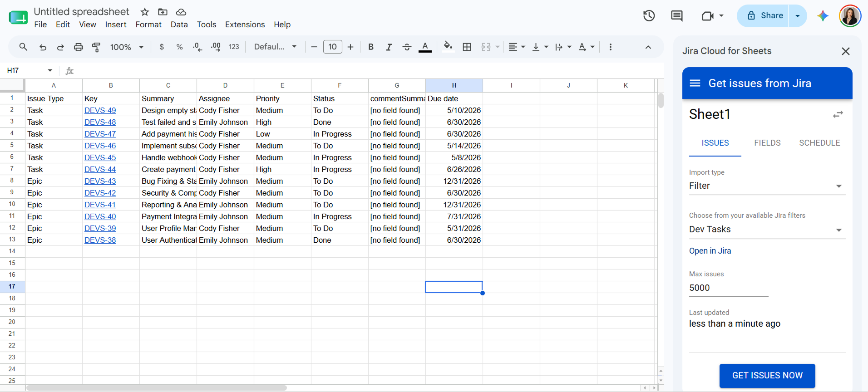Image resolution: width=868 pixels, height=392 pixels.
Task: Open horizontal align dropdown
Action: 517,47
